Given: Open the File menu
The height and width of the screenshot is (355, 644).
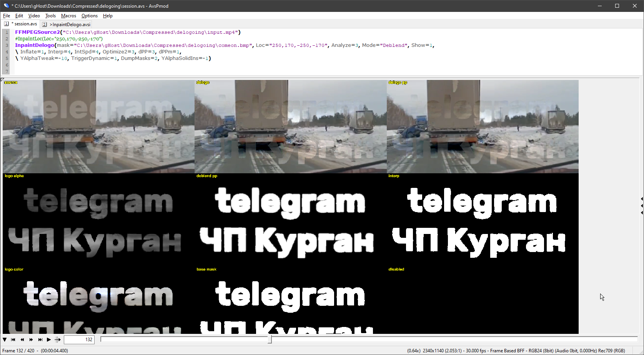Looking at the screenshot, I should coord(7,16).
